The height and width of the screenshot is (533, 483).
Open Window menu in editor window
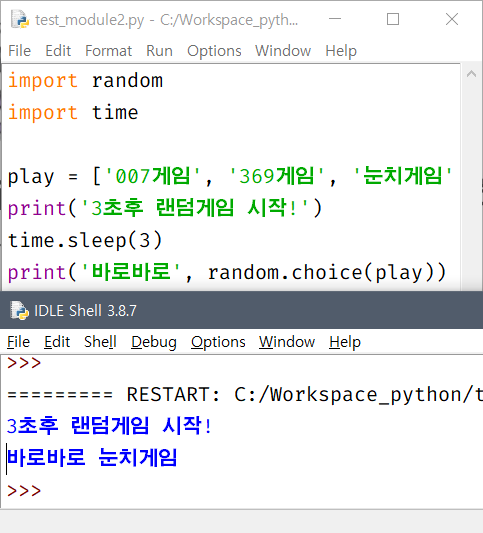(283, 51)
